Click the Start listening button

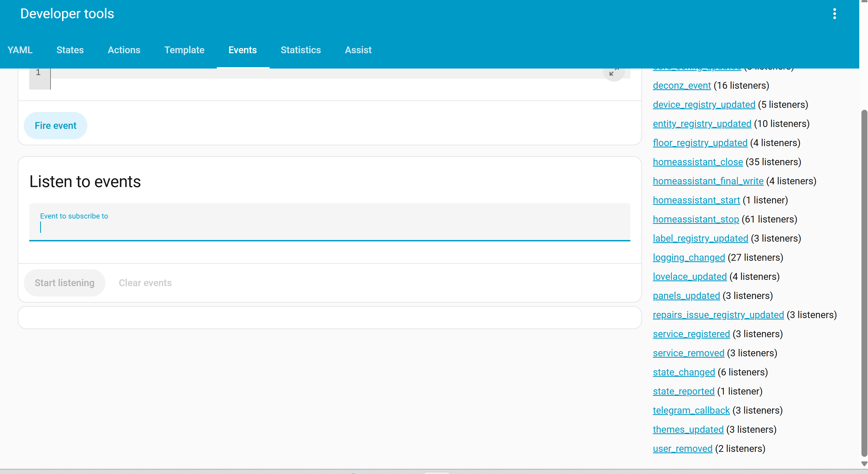(64, 283)
